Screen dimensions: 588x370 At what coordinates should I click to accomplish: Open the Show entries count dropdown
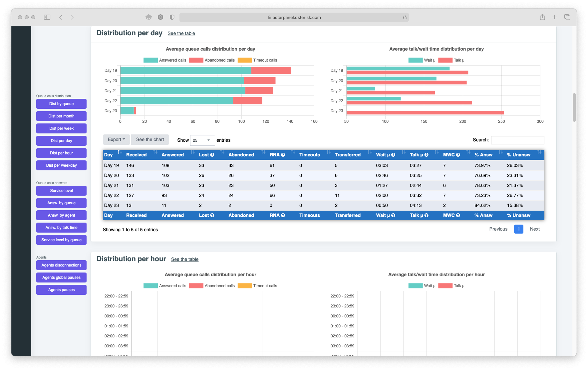(202, 140)
